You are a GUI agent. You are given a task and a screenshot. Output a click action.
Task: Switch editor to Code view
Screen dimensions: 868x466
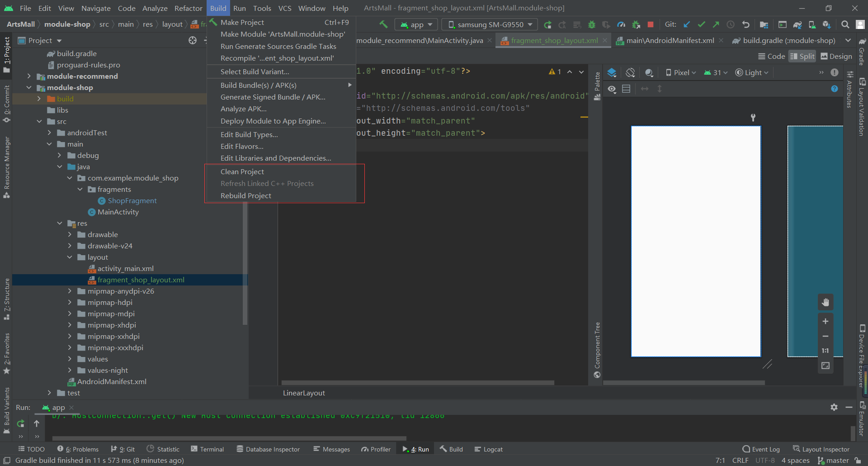tap(772, 56)
